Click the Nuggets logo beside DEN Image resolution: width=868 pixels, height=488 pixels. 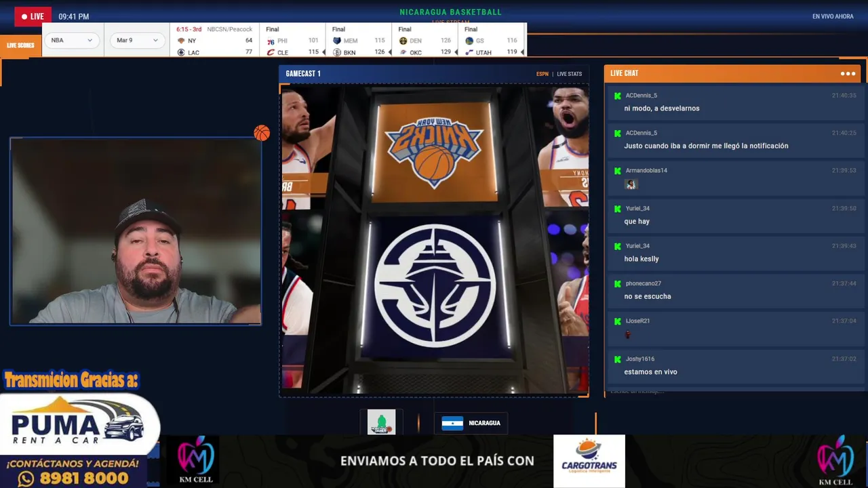pyautogui.click(x=403, y=41)
